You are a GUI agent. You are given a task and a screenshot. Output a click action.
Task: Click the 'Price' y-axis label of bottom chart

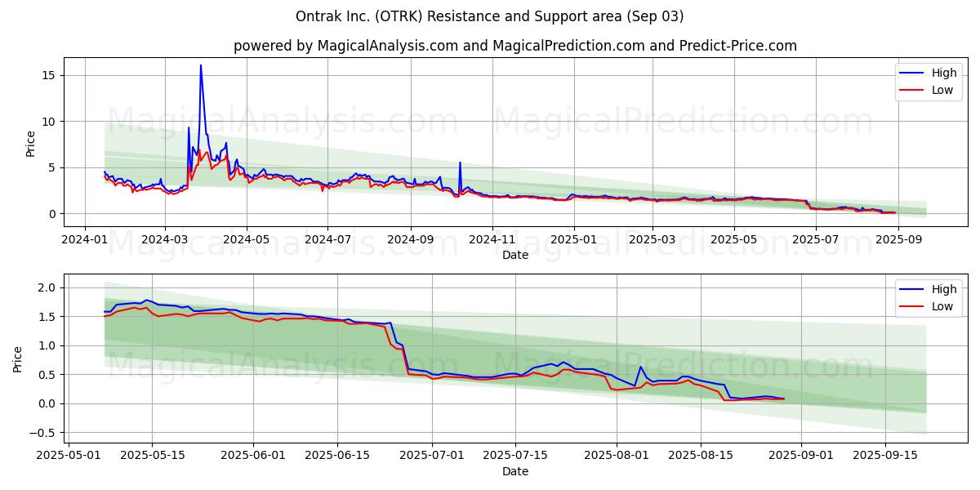point(18,359)
